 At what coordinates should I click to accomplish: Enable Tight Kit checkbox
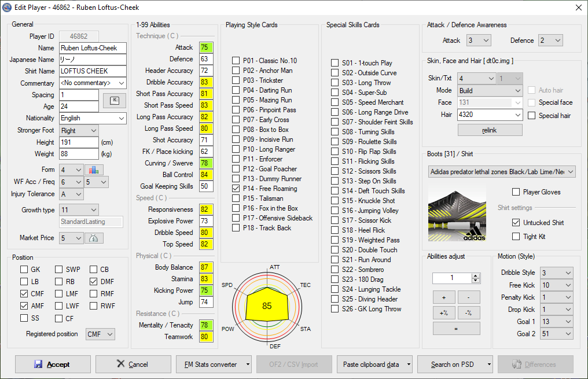[516, 237]
